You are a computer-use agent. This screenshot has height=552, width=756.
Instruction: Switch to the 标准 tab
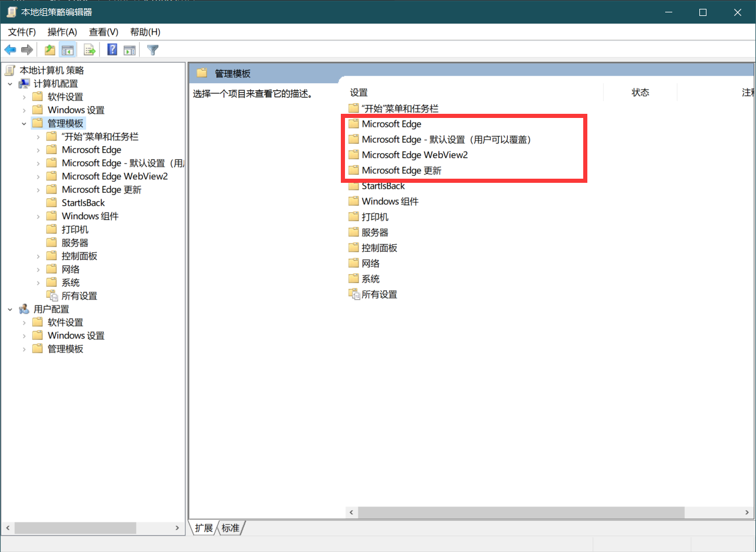[231, 528]
